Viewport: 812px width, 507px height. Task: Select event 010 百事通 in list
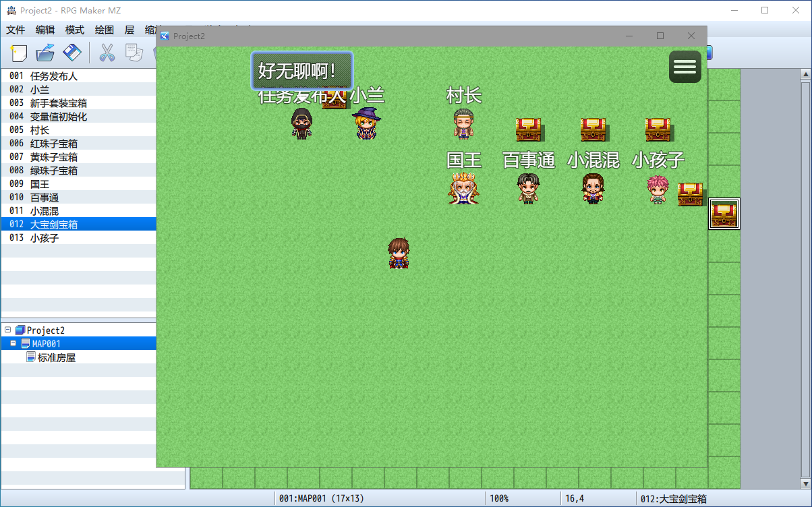point(78,198)
